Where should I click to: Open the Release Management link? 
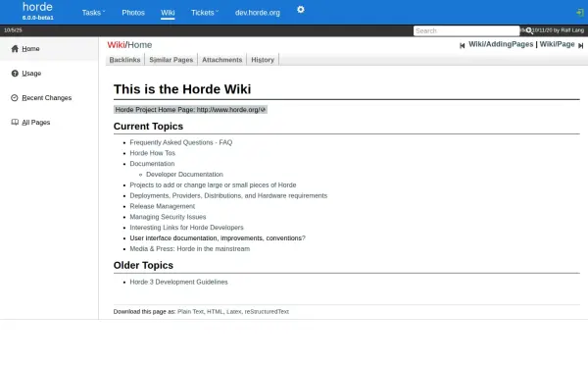(163, 206)
